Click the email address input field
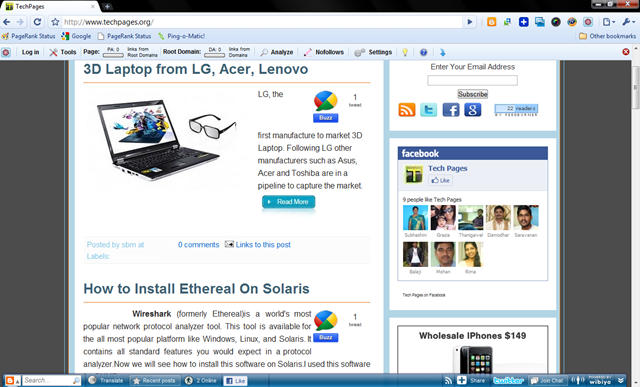The height and width of the screenshot is (387, 640). click(472, 80)
